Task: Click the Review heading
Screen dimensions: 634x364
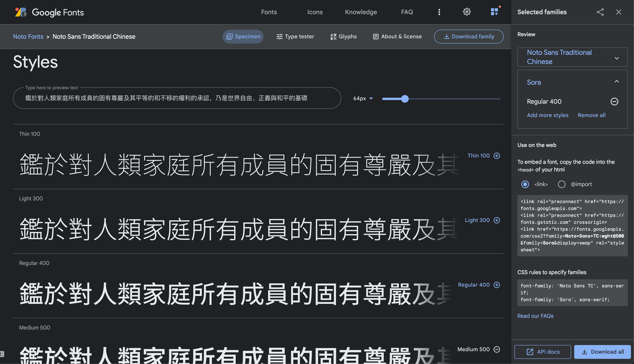Action: click(526, 34)
